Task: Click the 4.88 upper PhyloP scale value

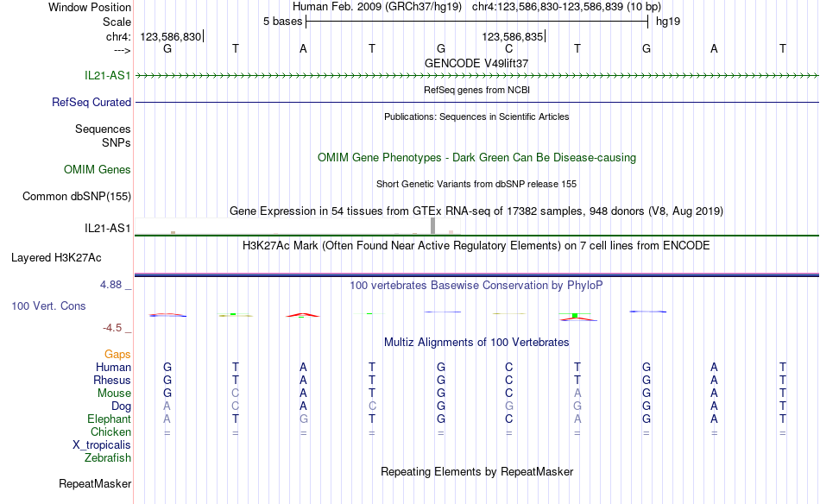Action: [x=110, y=285]
